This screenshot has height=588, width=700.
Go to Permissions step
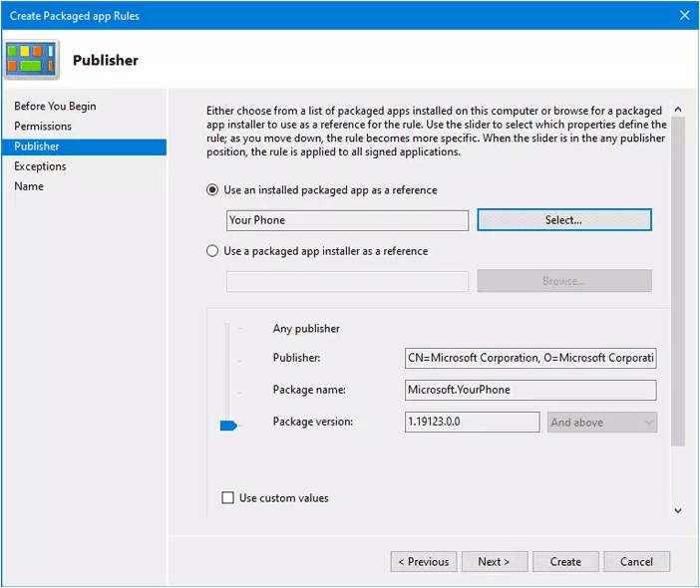[43, 127]
